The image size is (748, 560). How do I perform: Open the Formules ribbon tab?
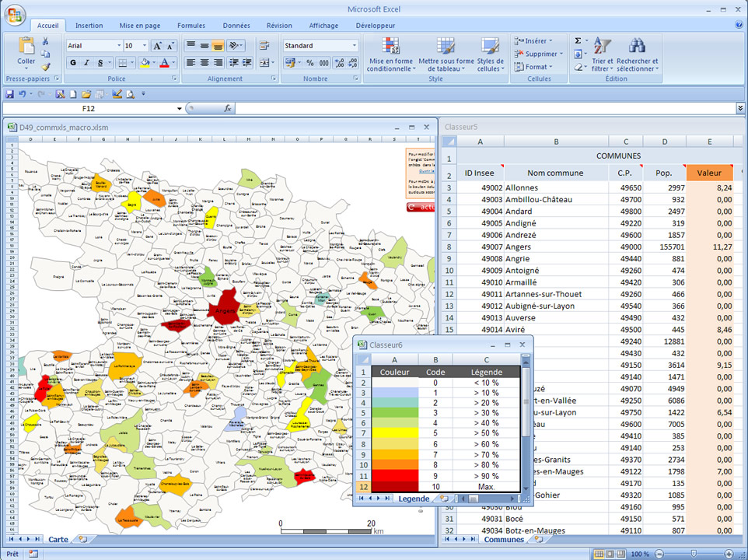191,26
